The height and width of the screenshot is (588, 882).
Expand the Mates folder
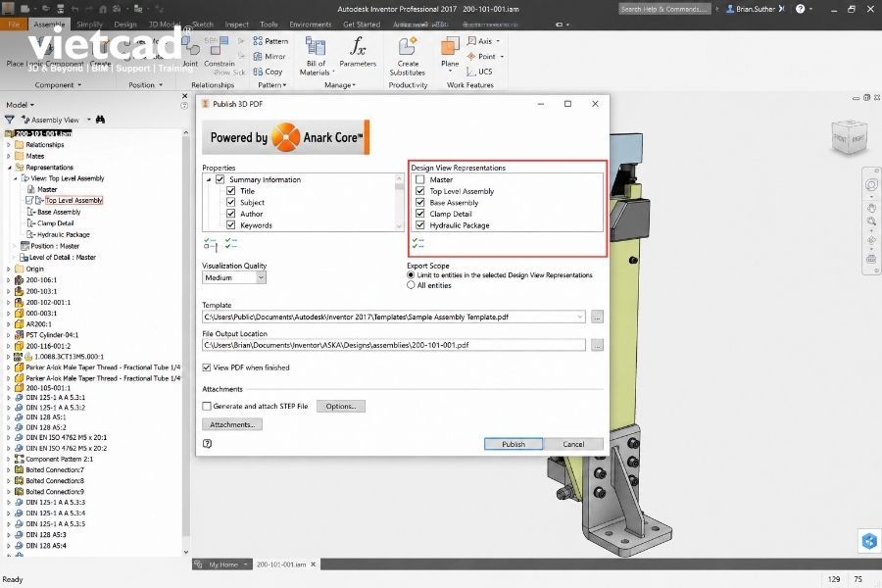click(x=9, y=156)
